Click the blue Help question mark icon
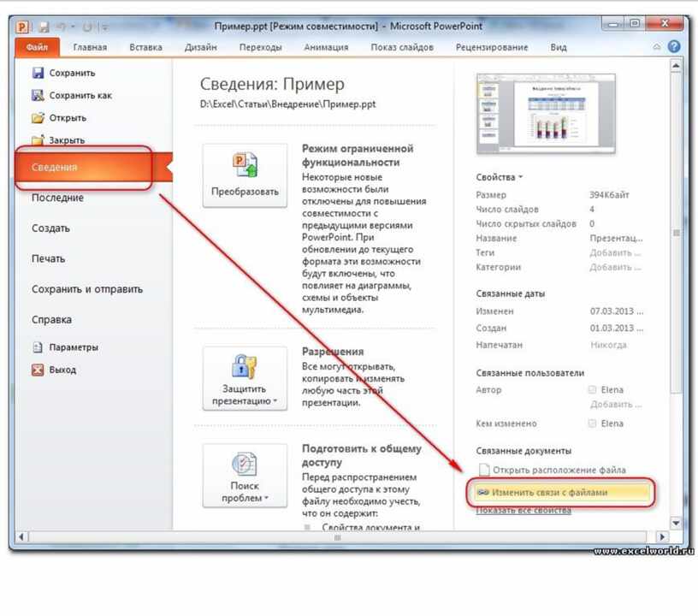 tap(674, 46)
